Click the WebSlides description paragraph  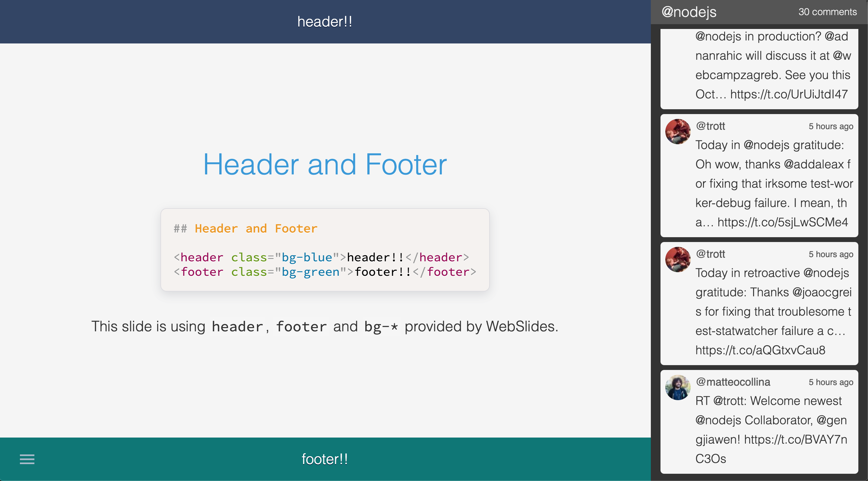tap(325, 326)
